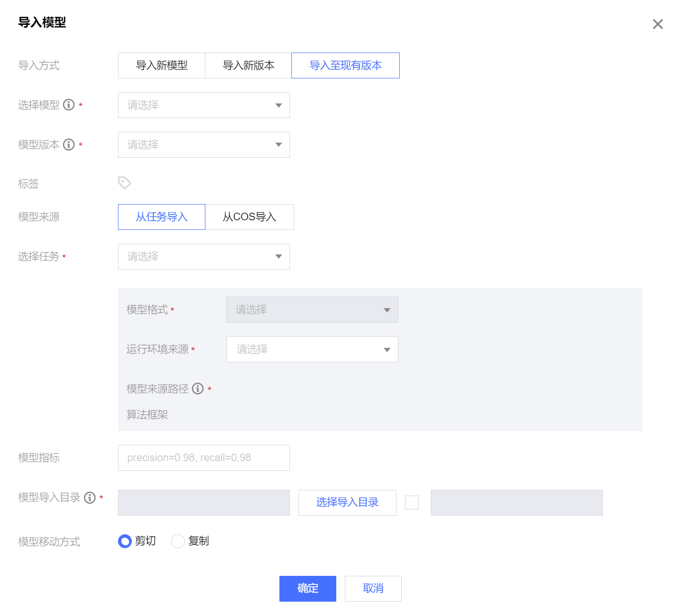This screenshot has height=616, width=673.
Task: Select the 导入新版本 import method
Action: pyautogui.click(x=248, y=65)
